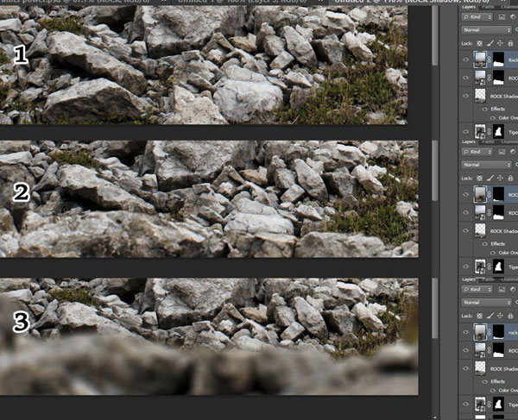The height and width of the screenshot is (420, 518).
Task: Select Tiger layer thumbnail in image 3 panel
Action: pyautogui.click(x=480, y=404)
